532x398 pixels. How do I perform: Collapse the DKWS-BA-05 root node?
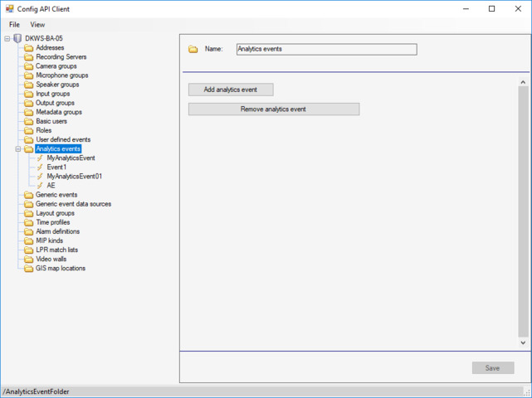coord(7,38)
